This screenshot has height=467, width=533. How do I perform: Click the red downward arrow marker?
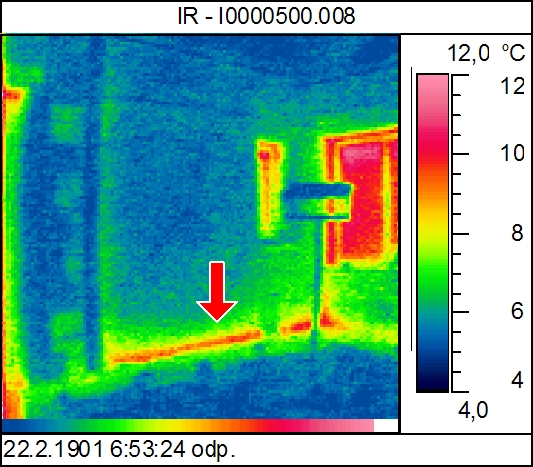[217, 292]
